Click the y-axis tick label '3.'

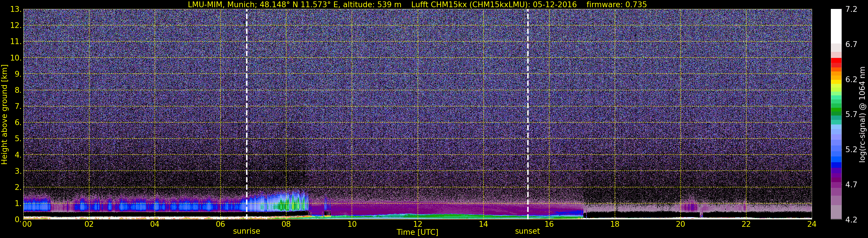click(x=18, y=171)
